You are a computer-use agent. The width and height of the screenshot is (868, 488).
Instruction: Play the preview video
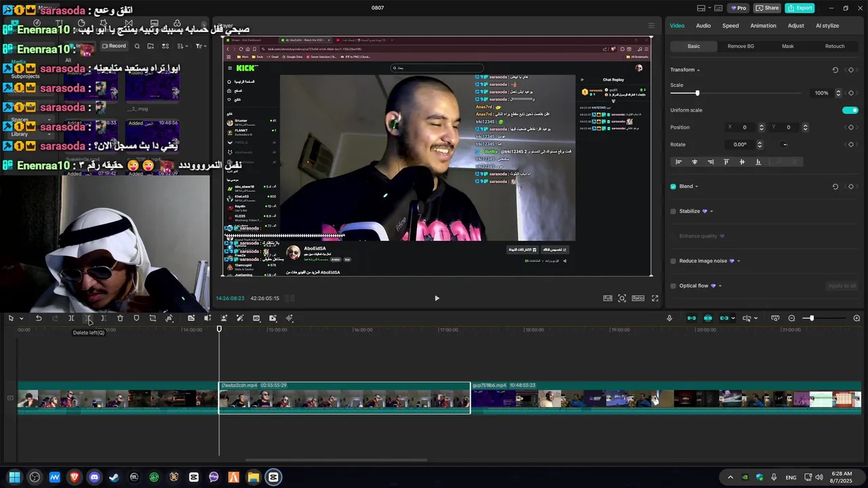click(x=437, y=298)
